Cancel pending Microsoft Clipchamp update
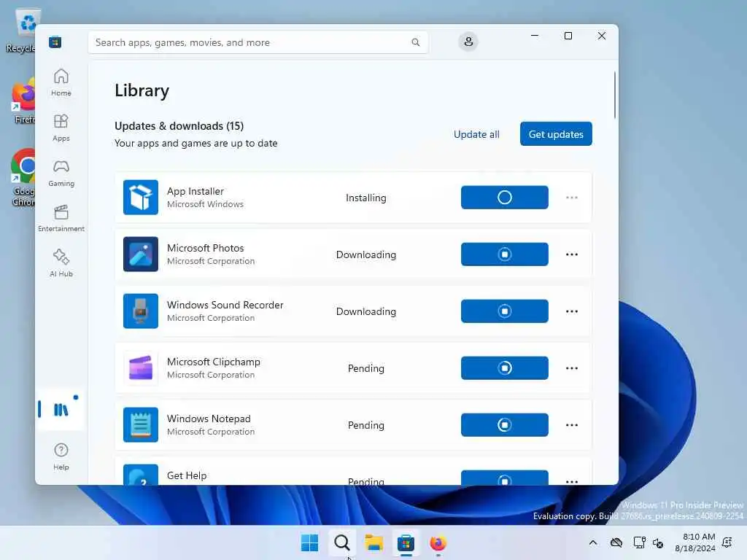747x560 pixels. [505, 368]
